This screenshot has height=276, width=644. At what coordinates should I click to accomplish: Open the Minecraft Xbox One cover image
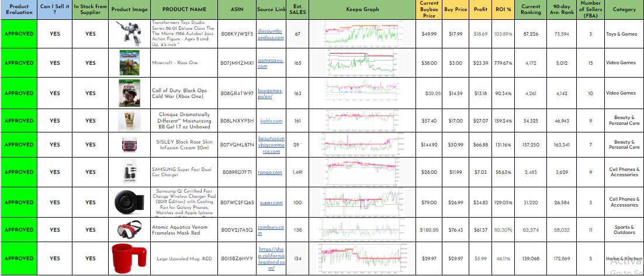tap(129, 62)
